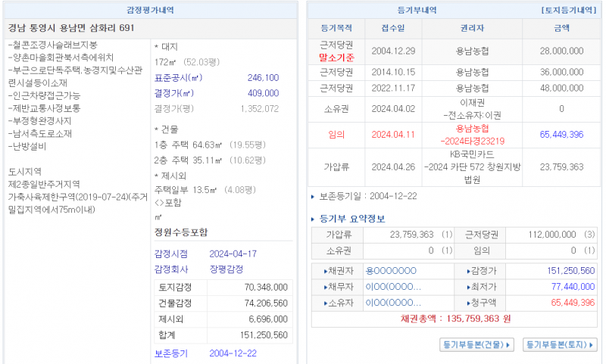This screenshot has width=606, height=364.
Task: Click the 금액 column header
Action: point(561,28)
